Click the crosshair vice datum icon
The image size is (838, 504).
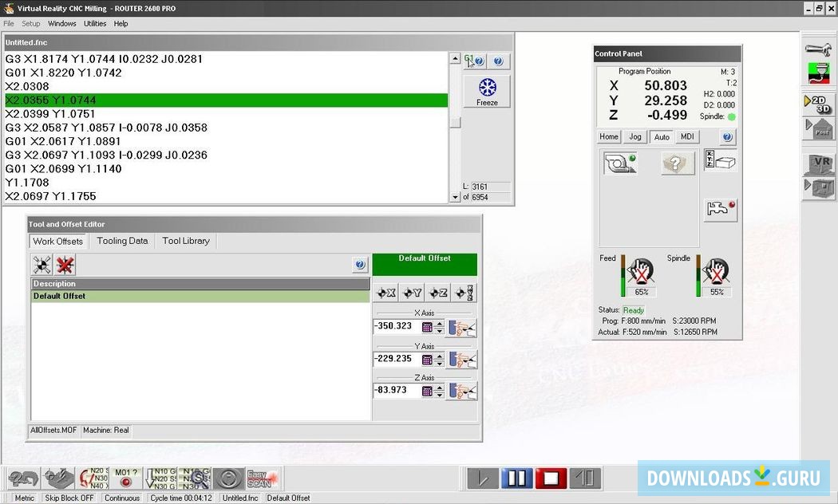(x=58, y=478)
